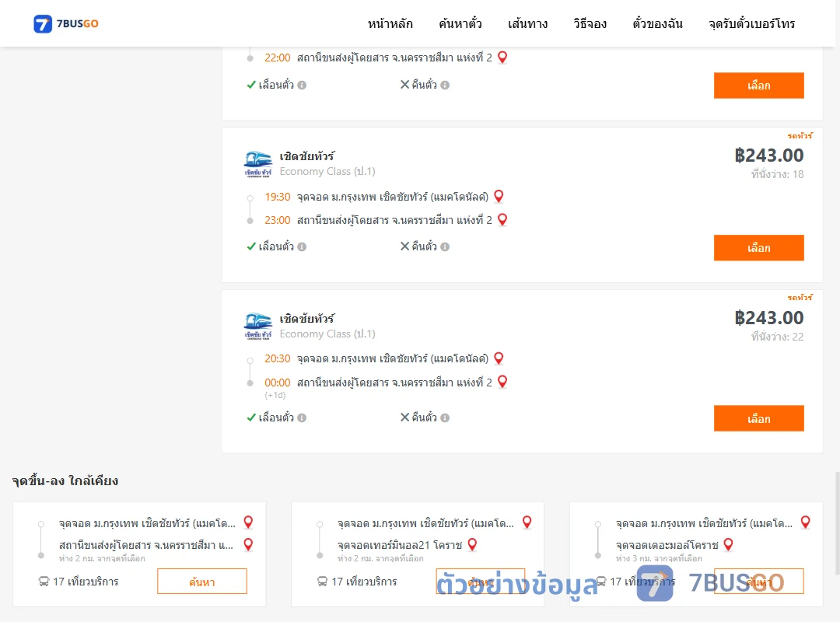Image resolution: width=840 pixels, height=622 pixels.
Task: Open info icon for คืนตั๋ว in 19:30 trip
Action: [x=445, y=247]
